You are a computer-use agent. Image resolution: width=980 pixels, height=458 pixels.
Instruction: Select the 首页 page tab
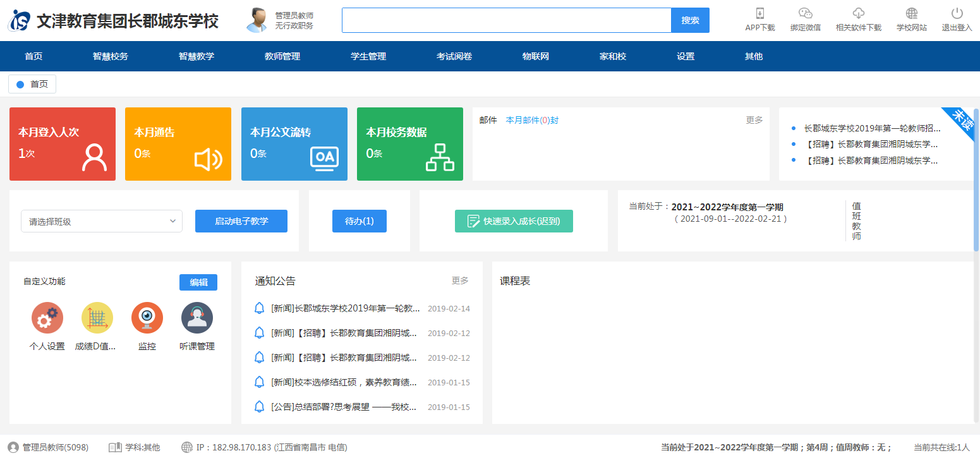tap(32, 84)
